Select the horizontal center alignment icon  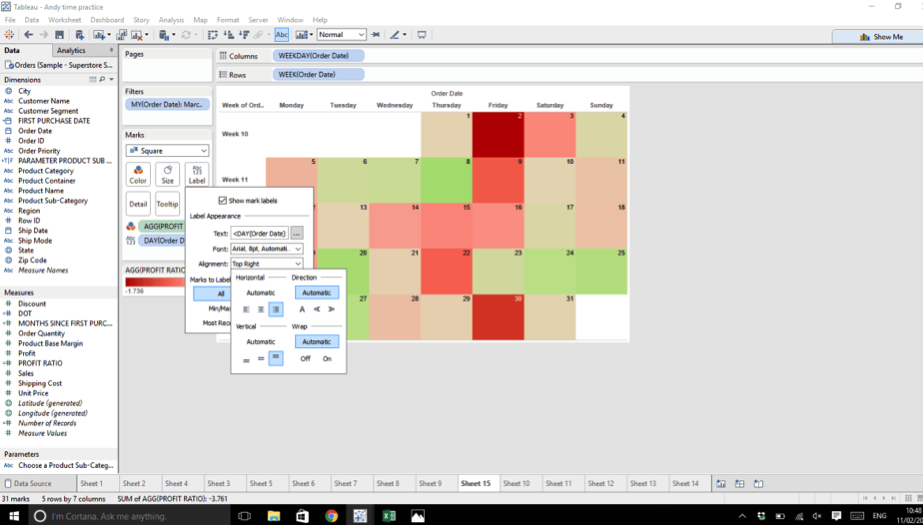click(261, 309)
